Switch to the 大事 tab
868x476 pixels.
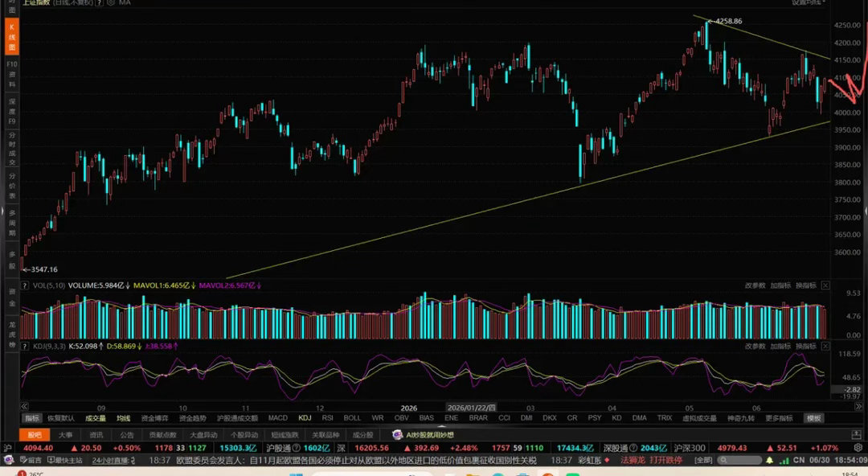(65, 435)
